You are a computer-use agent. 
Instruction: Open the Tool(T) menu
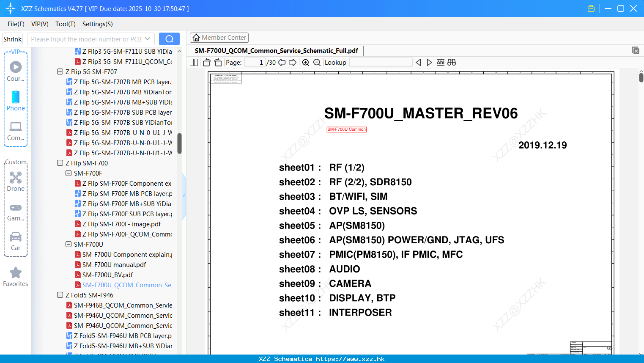tap(66, 24)
